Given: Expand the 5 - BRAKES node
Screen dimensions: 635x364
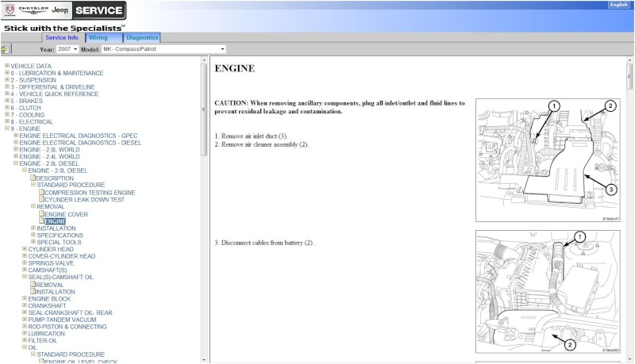Looking at the screenshot, I should [x=7, y=100].
